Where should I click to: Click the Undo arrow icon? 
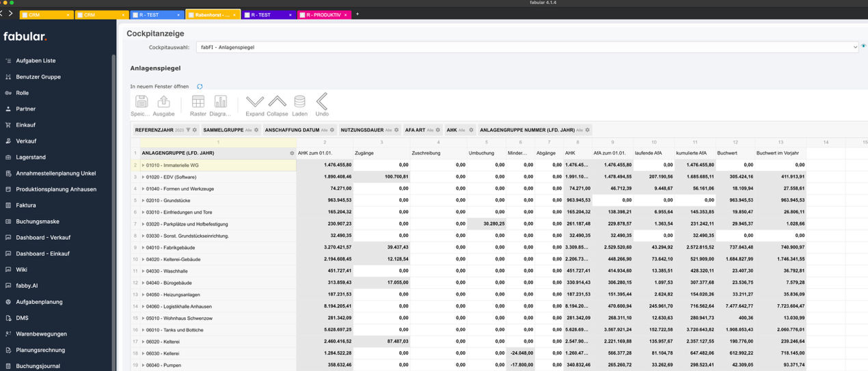point(322,102)
